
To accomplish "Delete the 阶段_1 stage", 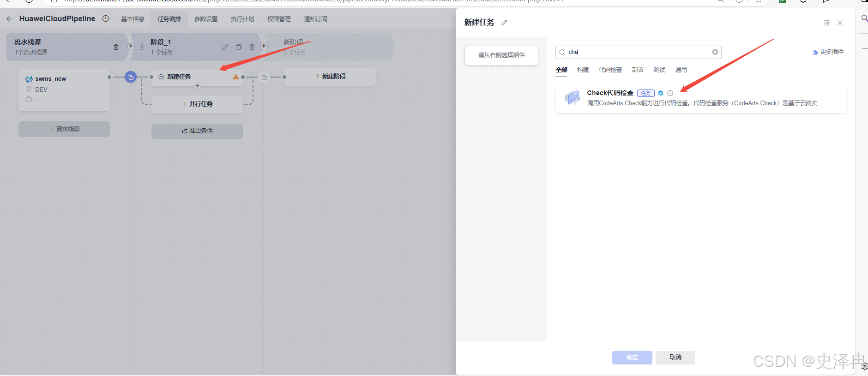I will (252, 47).
